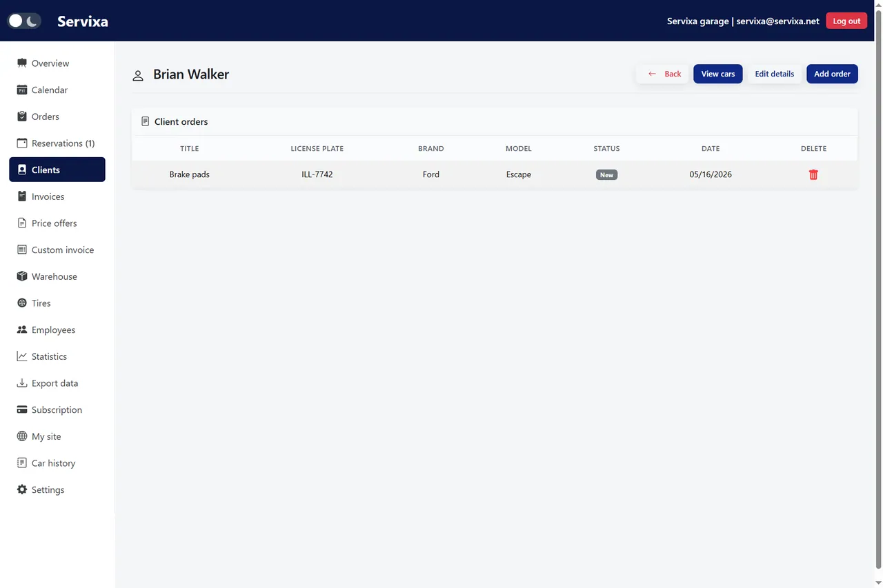Click the Tires wheel icon

coord(22,303)
